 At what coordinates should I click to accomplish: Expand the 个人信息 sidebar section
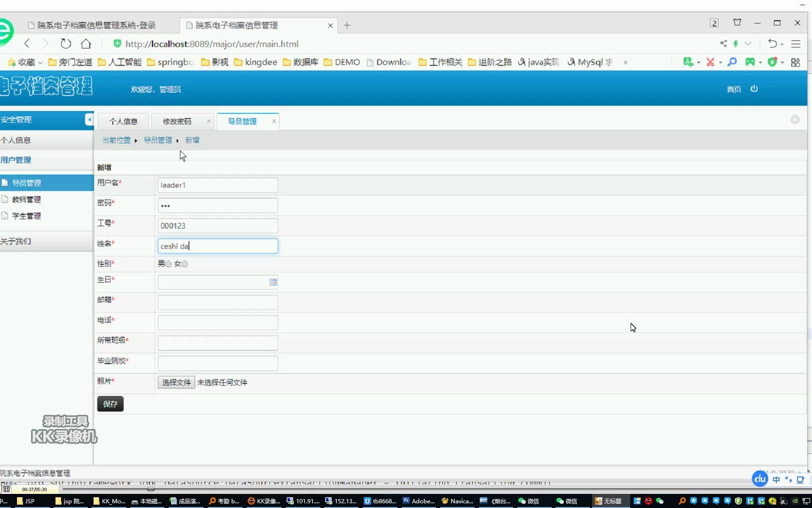(47, 140)
